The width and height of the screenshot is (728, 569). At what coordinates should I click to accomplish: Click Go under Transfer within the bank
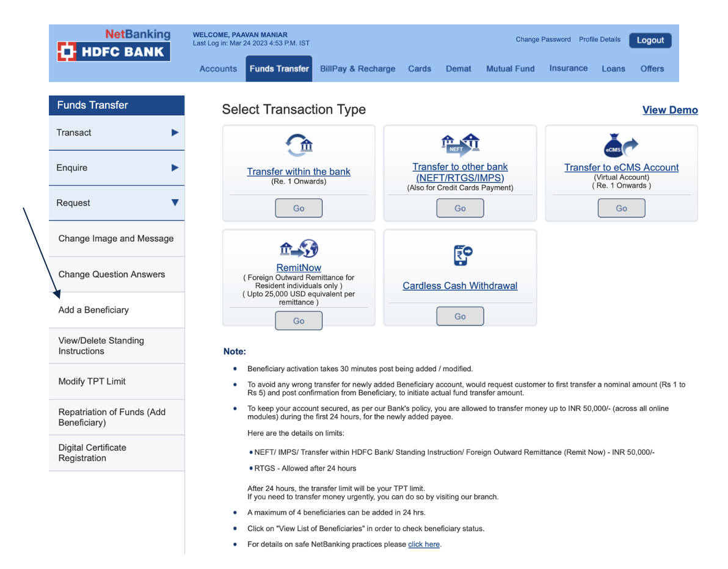point(299,208)
